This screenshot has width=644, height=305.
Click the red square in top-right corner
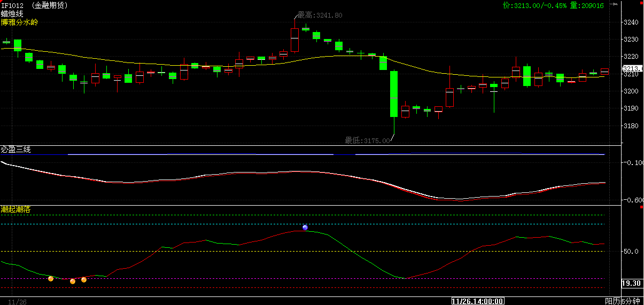[641, 2]
